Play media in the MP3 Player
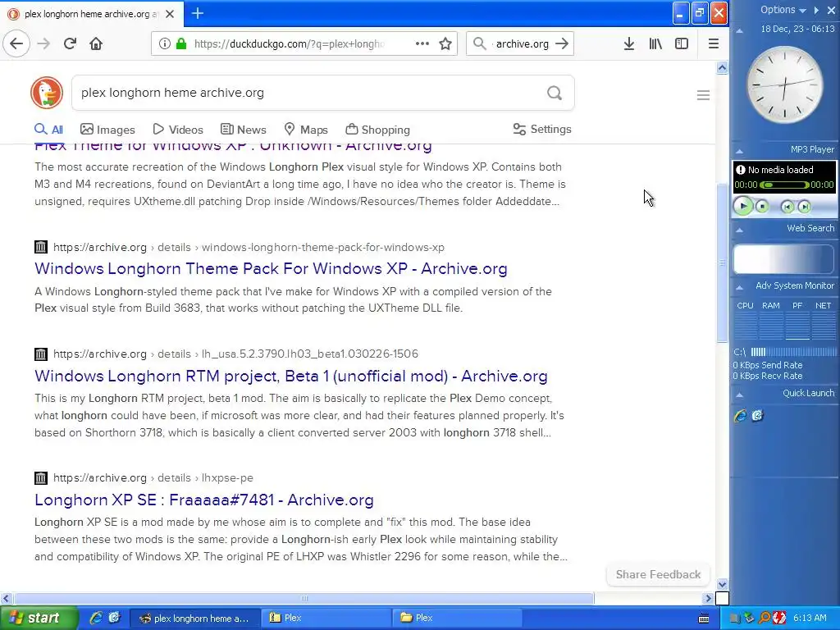This screenshot has width=840, height=630. pyautogui.click(x=743, y=206)
